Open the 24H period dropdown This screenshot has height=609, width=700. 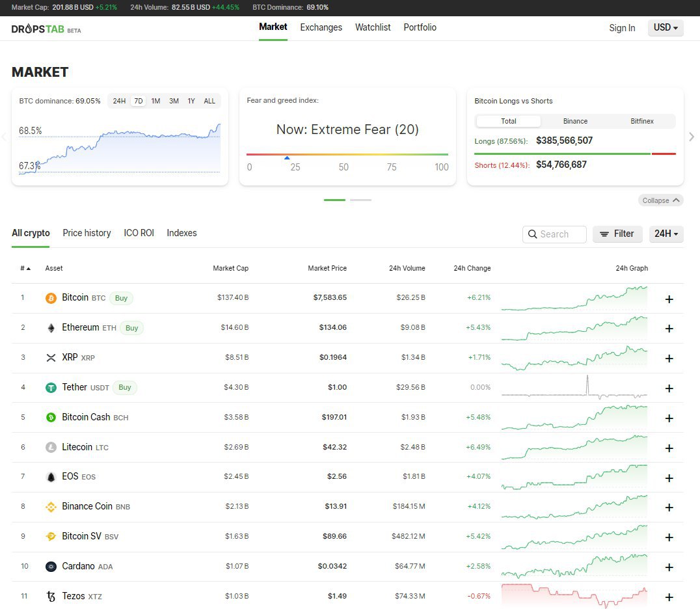click(x=666, y=234)
